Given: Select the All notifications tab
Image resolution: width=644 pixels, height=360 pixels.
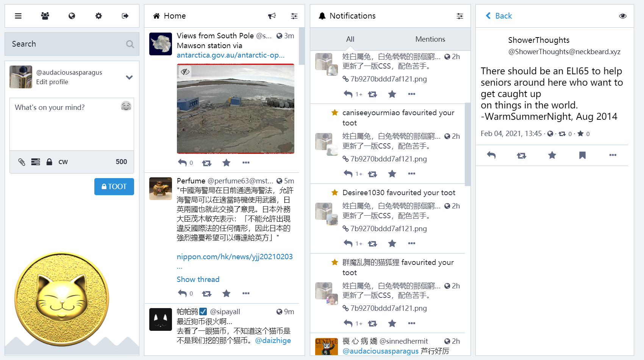Looking at the screenshot, I should [x=350, y=39].
